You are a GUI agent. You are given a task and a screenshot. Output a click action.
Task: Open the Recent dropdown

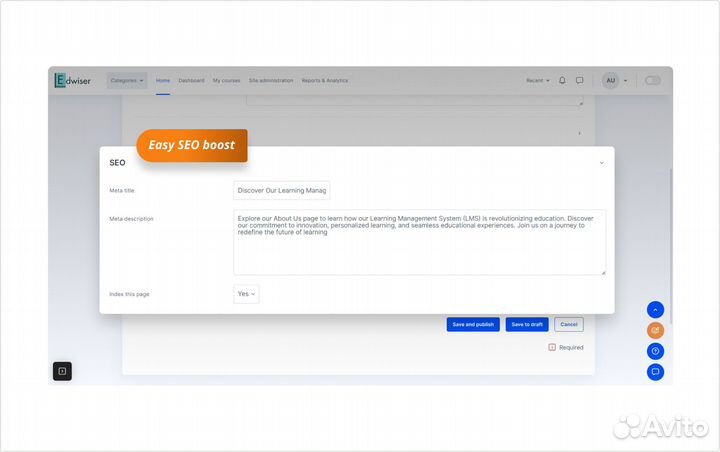tap(538, 80)
